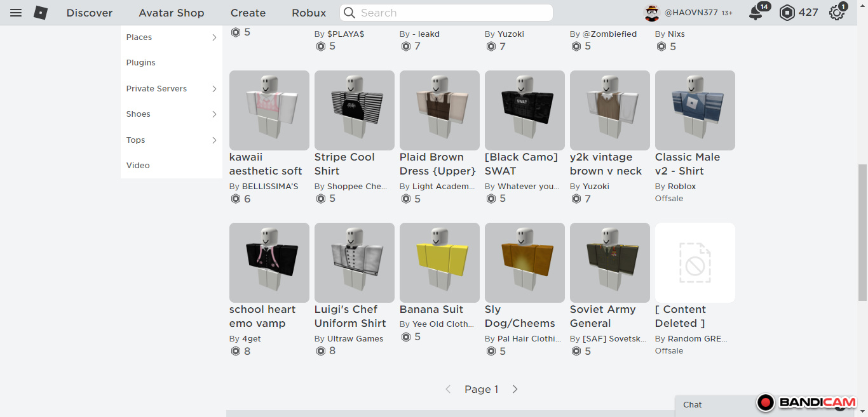Visit creator Ultraw Games profile link

[x=355, y=339]
